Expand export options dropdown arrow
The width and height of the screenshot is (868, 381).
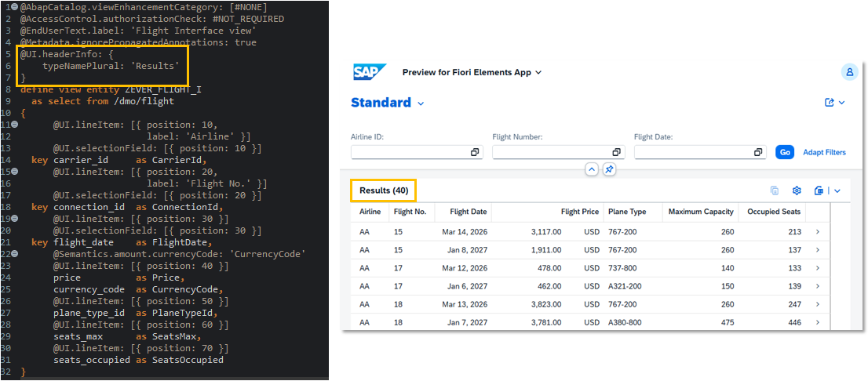click(x=837, y=190)
